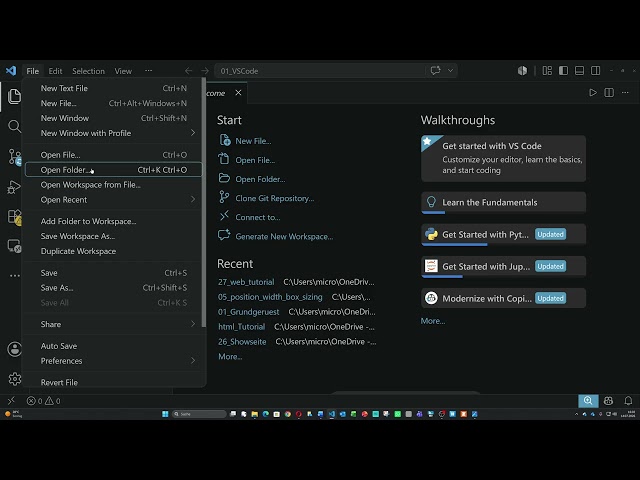Open the Copilot chat icon in title bar
Viewport: 640px width, 480px height.
436,71
